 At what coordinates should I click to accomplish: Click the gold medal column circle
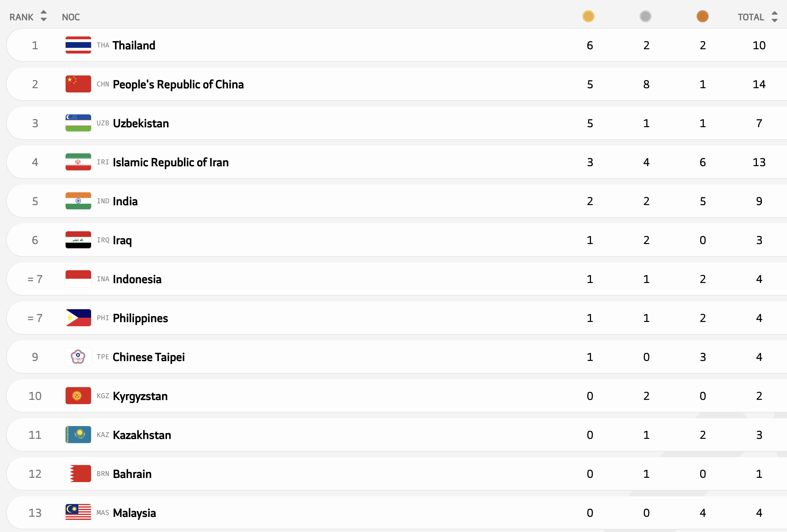pyautogui.click(x=588, y=16)
